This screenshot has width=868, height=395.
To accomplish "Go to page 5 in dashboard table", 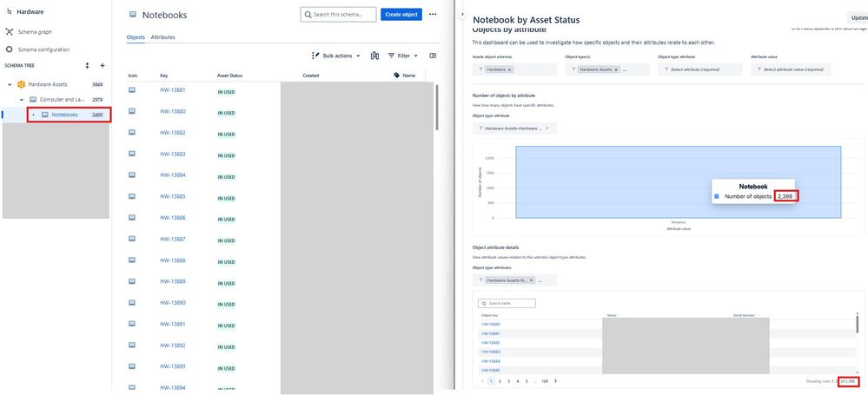I will (x=526, y=381).
